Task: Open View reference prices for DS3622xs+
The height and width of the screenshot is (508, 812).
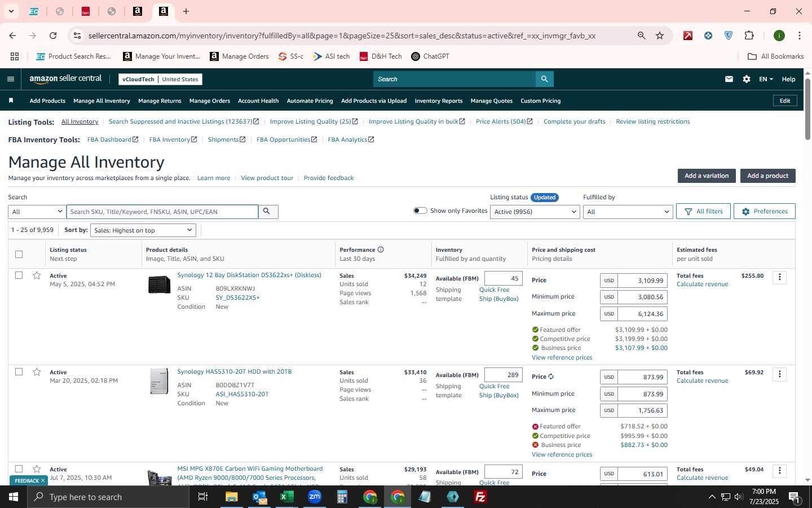Action: pos(562,357)
